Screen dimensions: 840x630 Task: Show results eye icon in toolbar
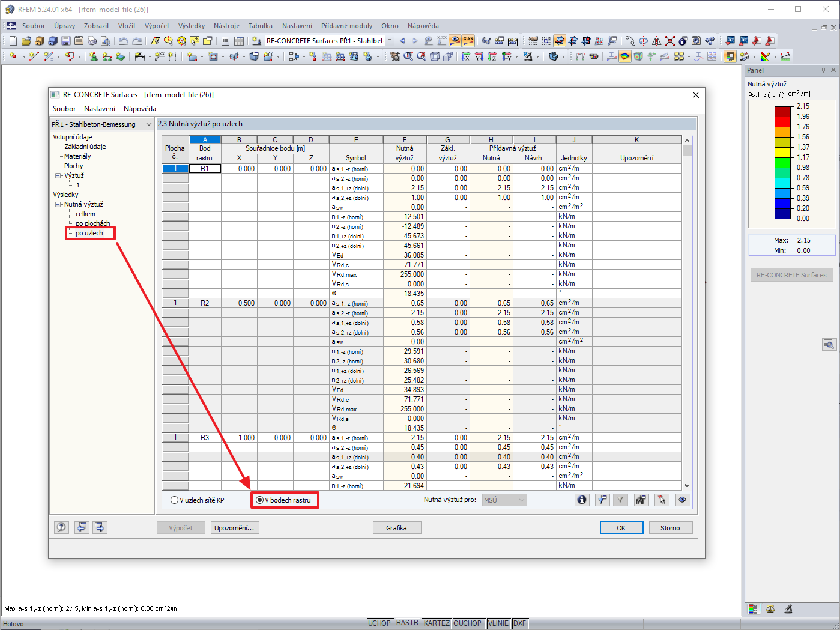[455, 41]
